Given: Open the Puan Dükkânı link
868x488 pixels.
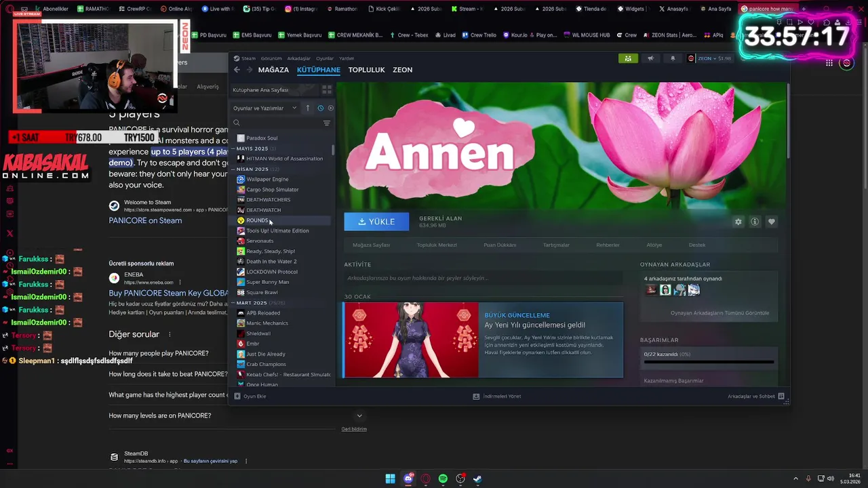Looking at the screenshot, I should click(x=500, y=245).
